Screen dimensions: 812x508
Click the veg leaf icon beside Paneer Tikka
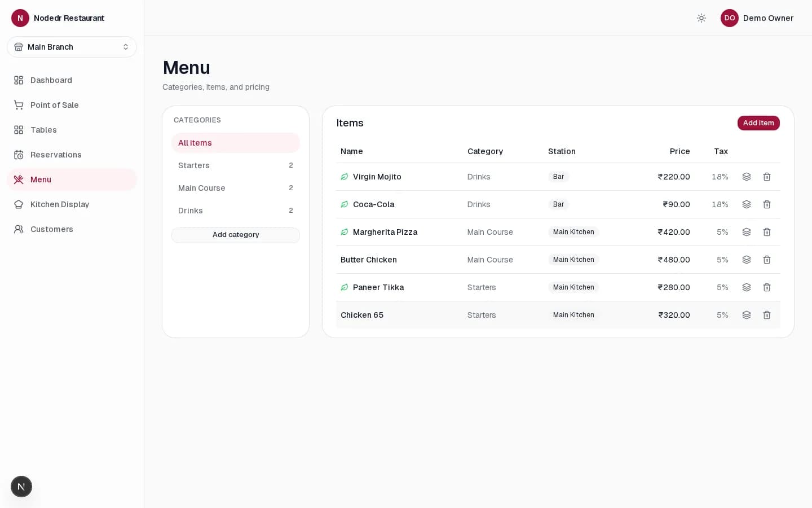click(x=345, y=287)
